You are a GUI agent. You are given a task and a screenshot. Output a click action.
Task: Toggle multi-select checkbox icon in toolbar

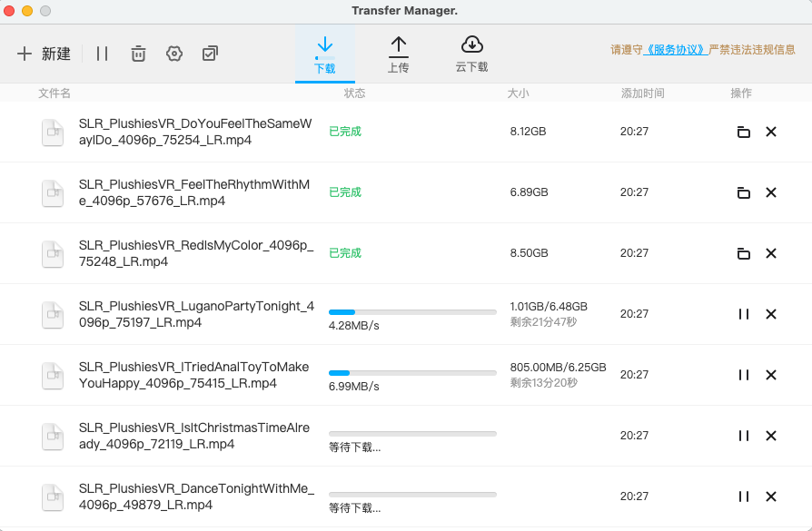(x=210, y=54)
